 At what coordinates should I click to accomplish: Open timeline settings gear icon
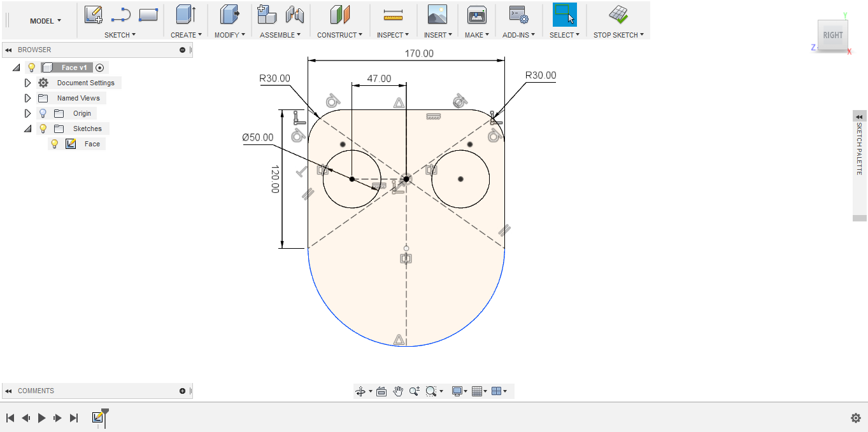pos(856,418)
